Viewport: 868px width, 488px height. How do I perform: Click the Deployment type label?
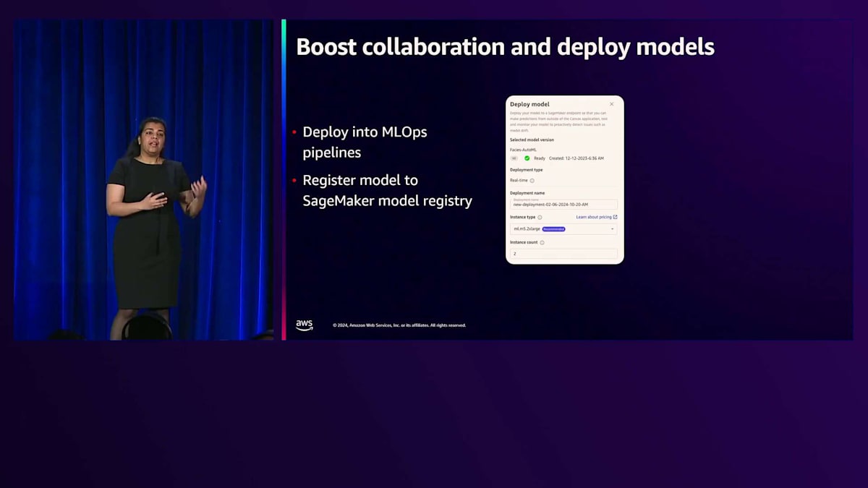click(x=526, y=170)
